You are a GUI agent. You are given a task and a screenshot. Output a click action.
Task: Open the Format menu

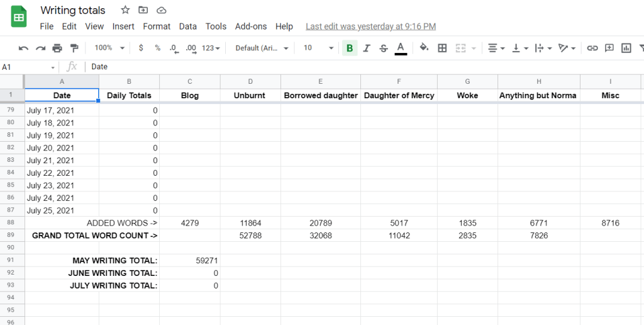pyautogui.click(x=157, y=26)
